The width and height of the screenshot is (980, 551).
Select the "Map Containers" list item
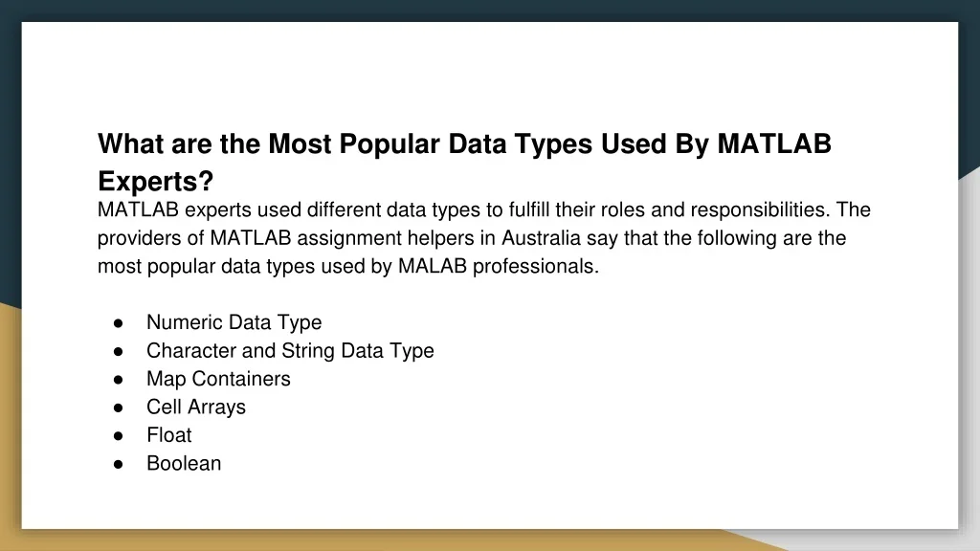tap(218, 379)
